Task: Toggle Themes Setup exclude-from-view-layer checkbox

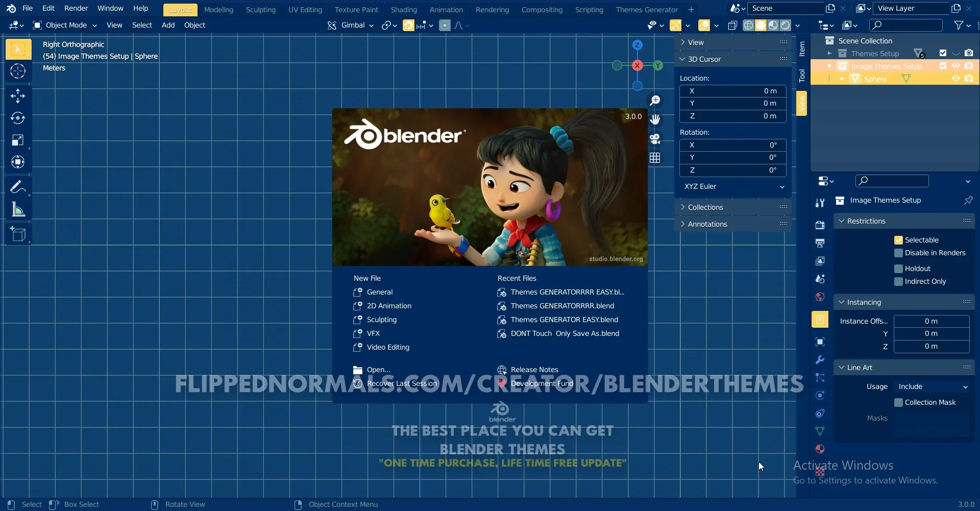Action: point(943,53)
